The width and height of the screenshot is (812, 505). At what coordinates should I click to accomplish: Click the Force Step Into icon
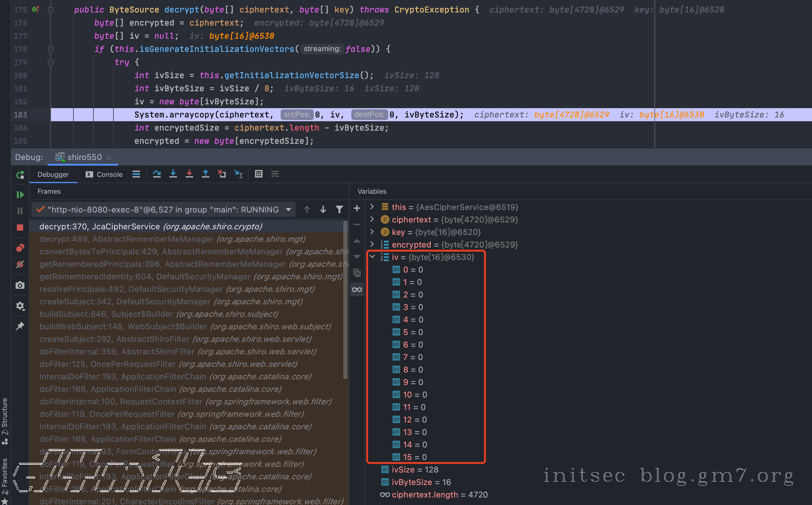click(x=189, y=174)
